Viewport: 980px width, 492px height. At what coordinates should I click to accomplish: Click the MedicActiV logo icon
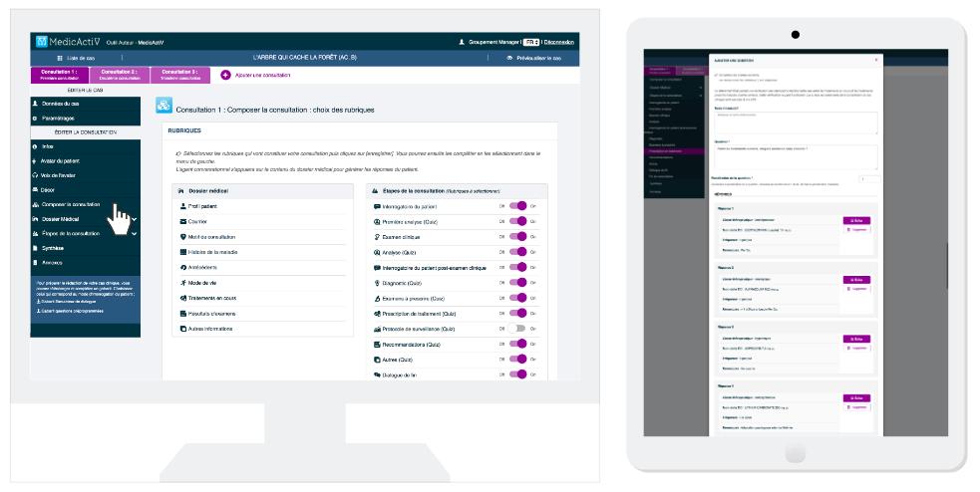click(42, 42)
